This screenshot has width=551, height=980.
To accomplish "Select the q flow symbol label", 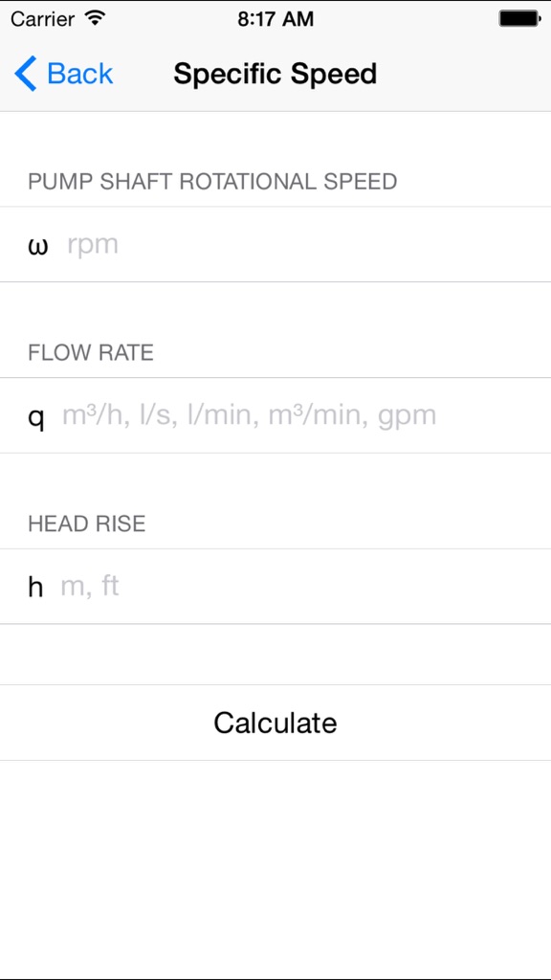I will [36, 417].
